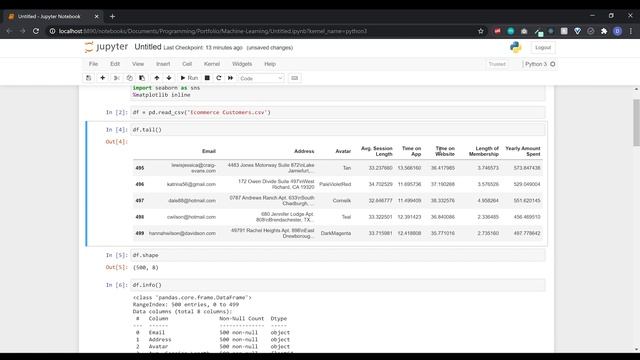Viewport: 640px width, 360px height.
Task: Open the View menu
Action: [x=138, y=64]
